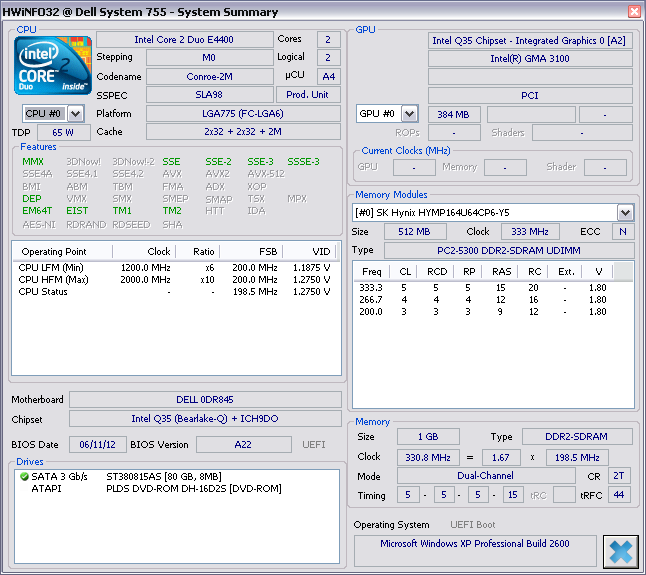Click the LGA775 platform field
The image size is (646, 575).
point(243,114)
